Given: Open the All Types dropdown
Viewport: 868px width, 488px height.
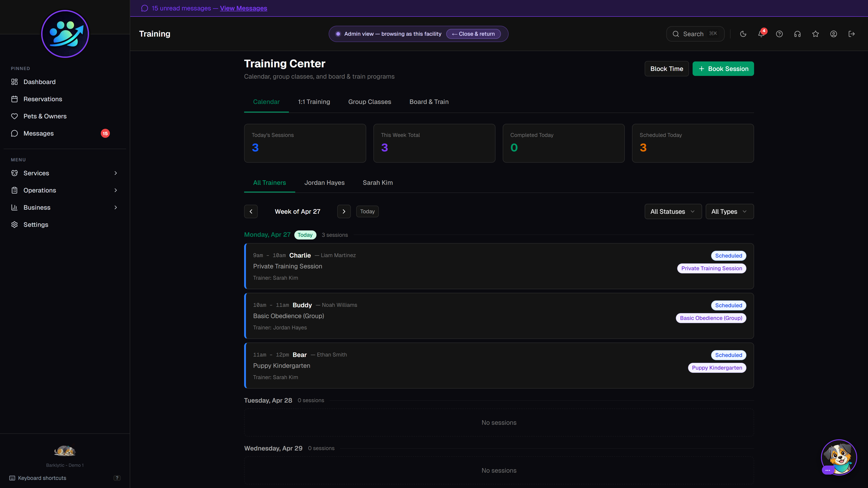Looking at the screenshot, I should (x=729, y=211).
